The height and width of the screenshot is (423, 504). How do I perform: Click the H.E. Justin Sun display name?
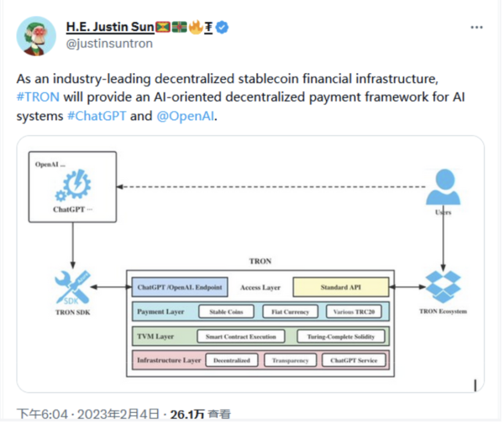point(110,27)
